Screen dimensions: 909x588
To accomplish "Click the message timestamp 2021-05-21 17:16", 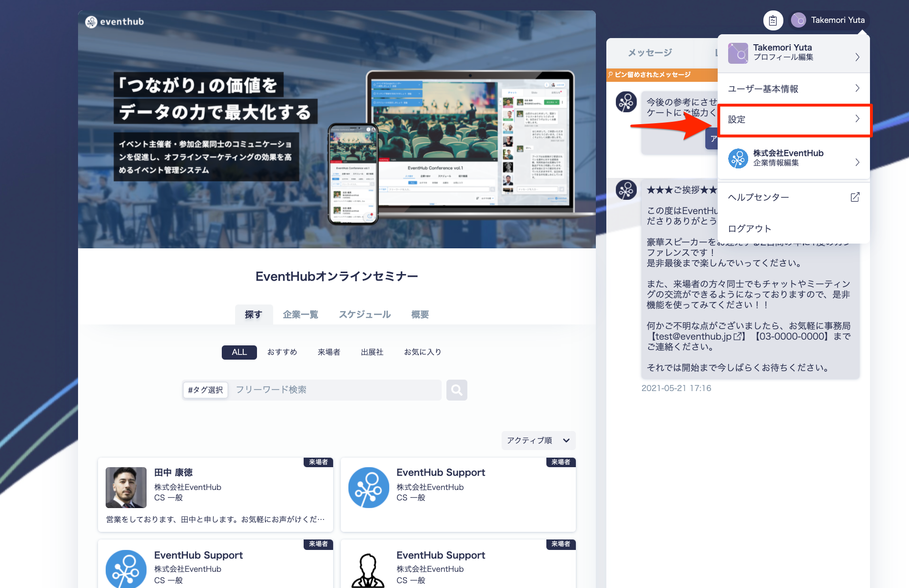I will (x=676, y=388).
